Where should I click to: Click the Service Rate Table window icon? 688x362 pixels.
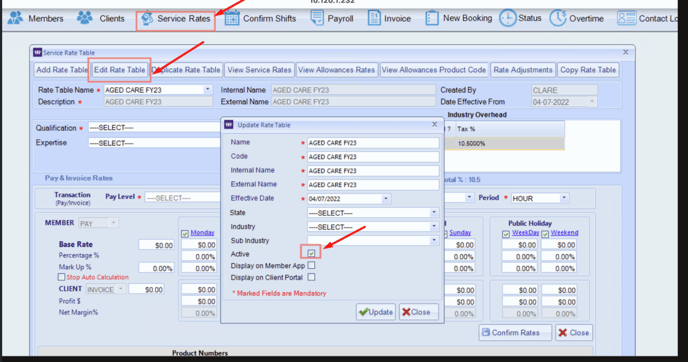37,52
